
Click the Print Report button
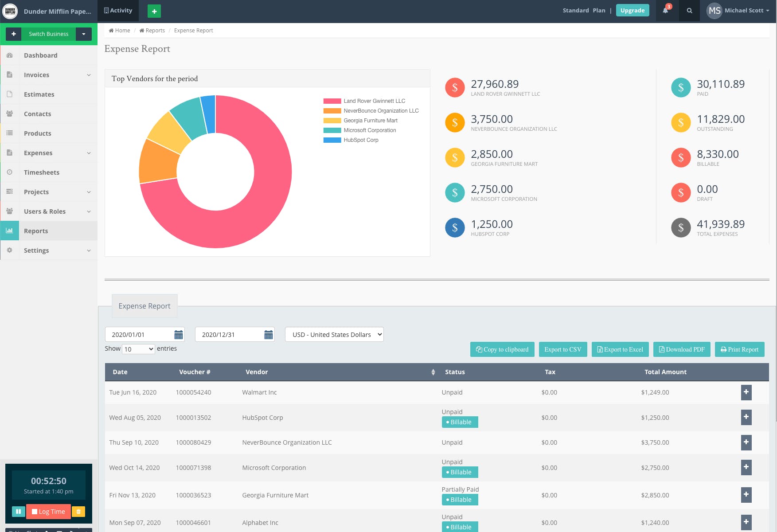[x=739, y=349]
